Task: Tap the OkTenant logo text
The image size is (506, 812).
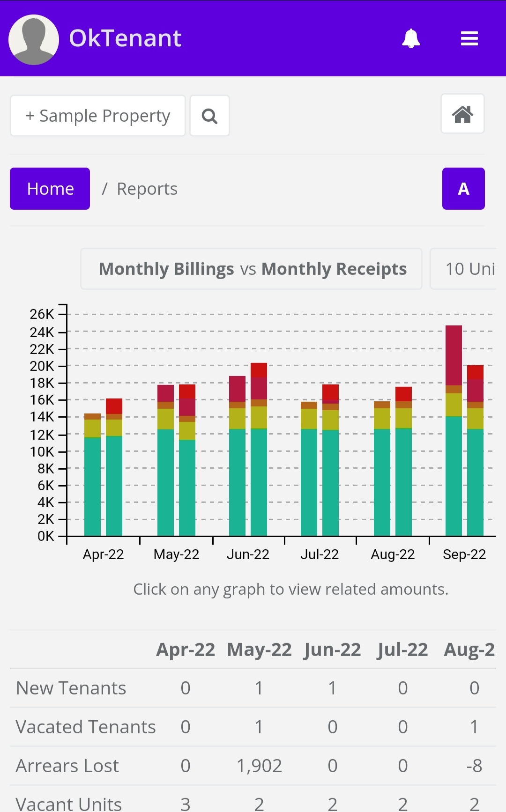Action: (x=125, y=38)
